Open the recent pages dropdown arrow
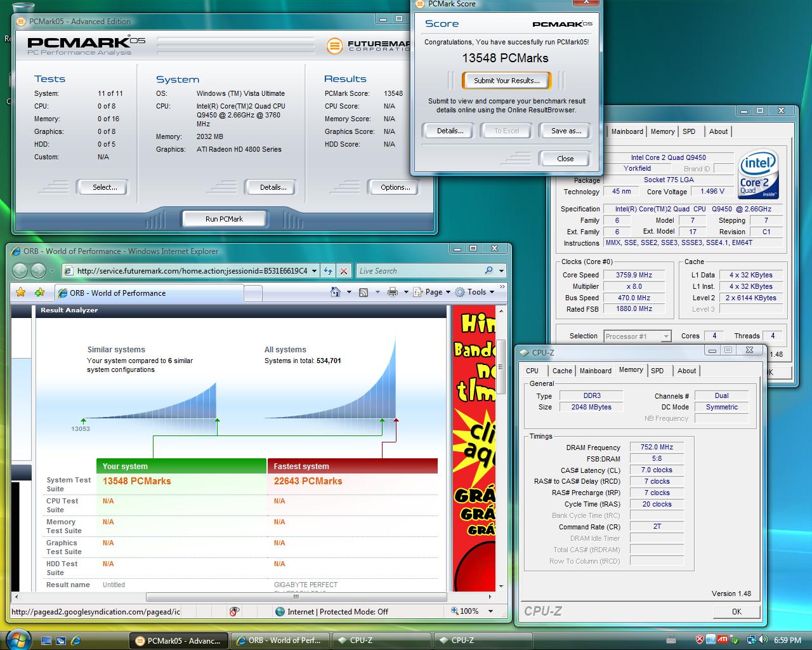This screenshot has width=812, height=650. (53, 271)
